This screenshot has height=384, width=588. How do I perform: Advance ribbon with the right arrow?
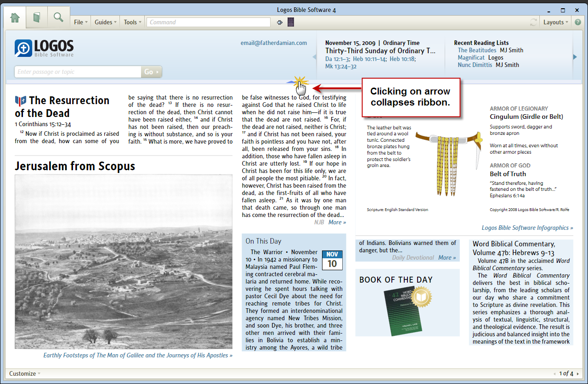(x=575, y=57)
